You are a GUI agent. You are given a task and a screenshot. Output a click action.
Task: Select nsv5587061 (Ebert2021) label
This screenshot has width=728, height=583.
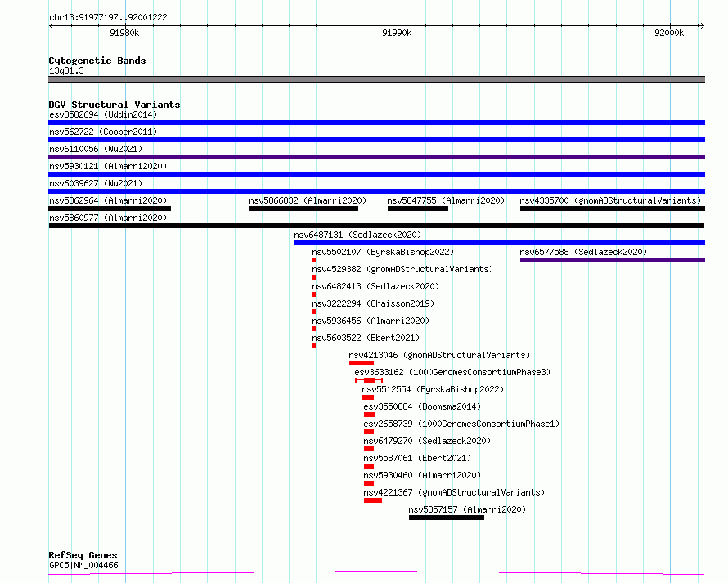417,458
